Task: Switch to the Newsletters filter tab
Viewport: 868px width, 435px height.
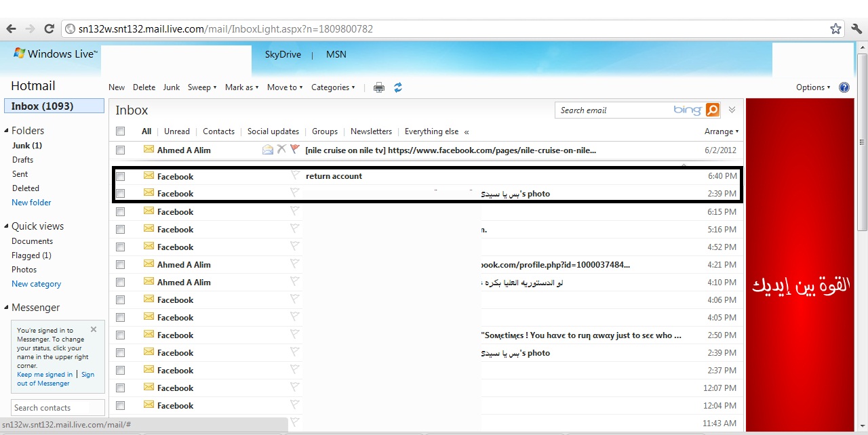Action: 371,131
